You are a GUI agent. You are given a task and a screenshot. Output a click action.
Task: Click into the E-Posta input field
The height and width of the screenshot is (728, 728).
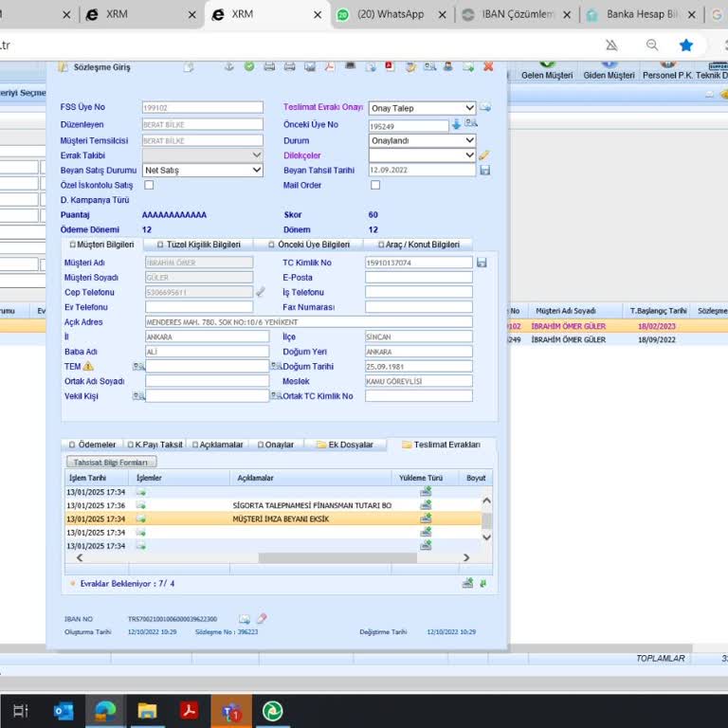coord(418,278)
